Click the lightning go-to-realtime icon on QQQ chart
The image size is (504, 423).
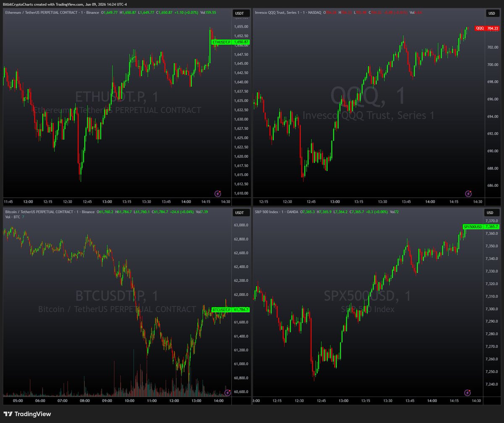468,193
